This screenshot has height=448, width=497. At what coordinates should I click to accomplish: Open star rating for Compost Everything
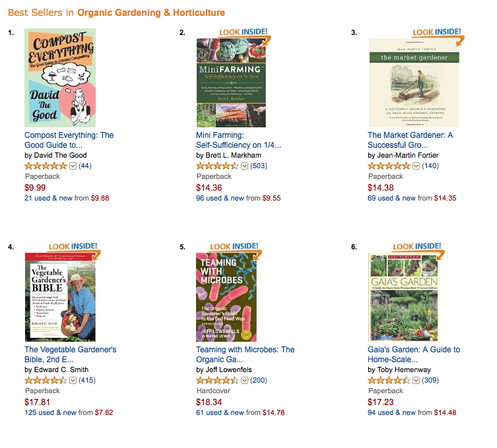point(46,166)
